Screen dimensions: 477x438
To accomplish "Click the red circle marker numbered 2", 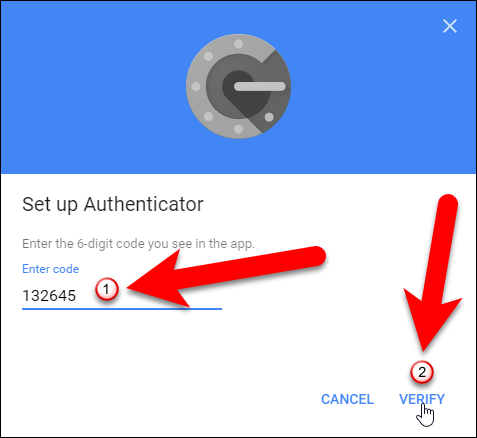I will pyautogui.click(x=422, y=372).
